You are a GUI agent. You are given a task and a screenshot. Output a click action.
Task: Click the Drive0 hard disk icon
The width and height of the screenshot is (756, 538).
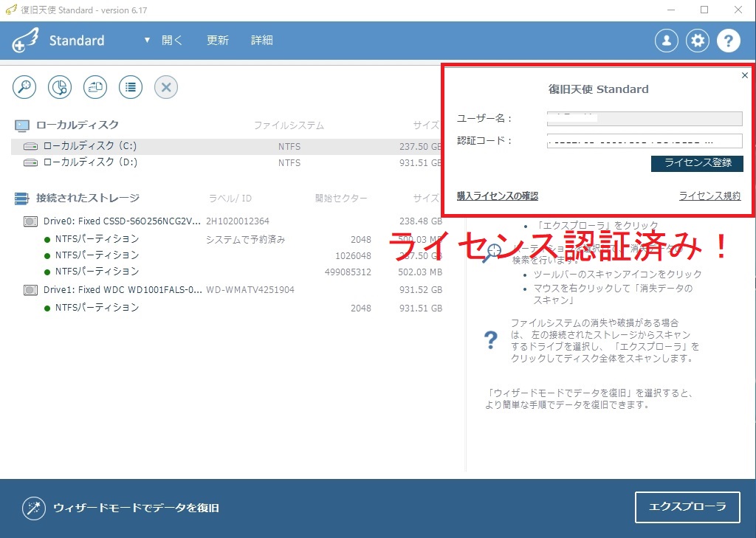tap(30, 221)
